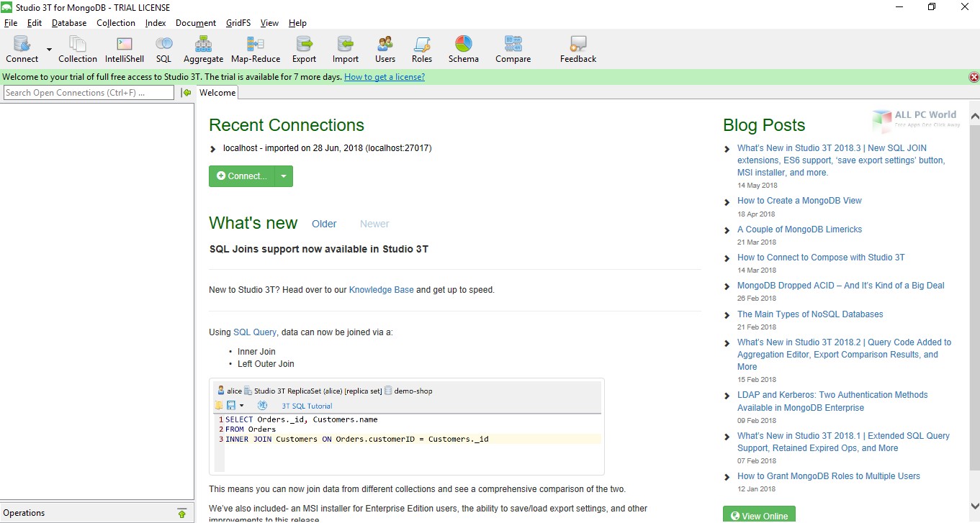The height and width of the screenshot is (523, 980).
Task: Click the Older link in What's new
Action: coord(324,224)
